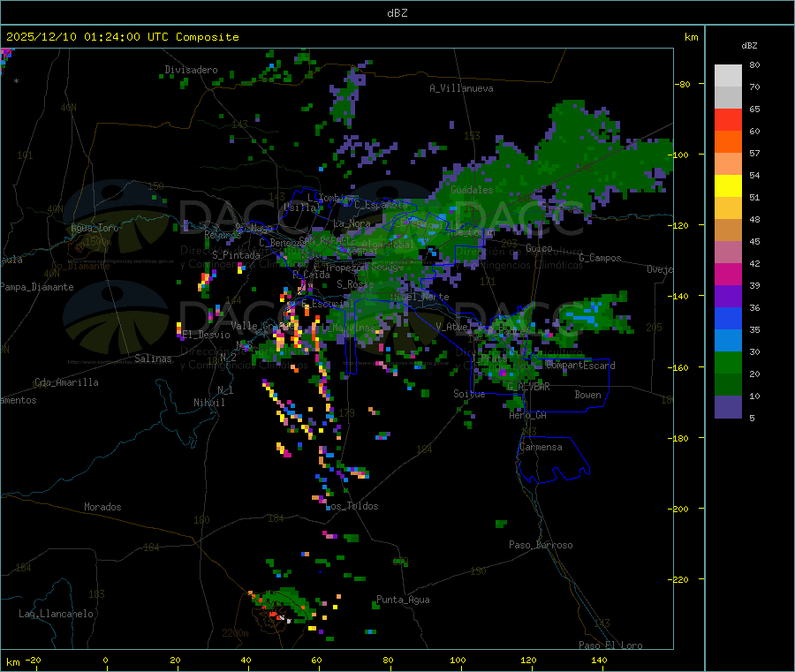The width and height of the screenshot is (795, 672).
Task: Click the Agua_Toro map label
Action: coord(95,228)
